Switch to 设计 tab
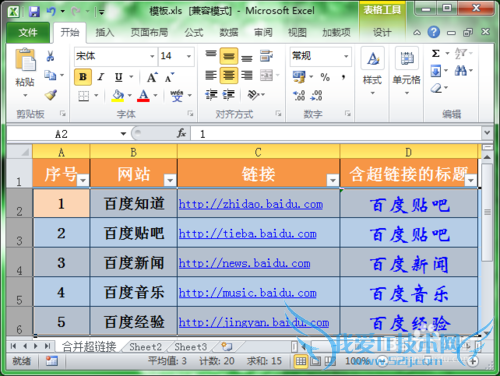500x376 pixels. point(382,33)
